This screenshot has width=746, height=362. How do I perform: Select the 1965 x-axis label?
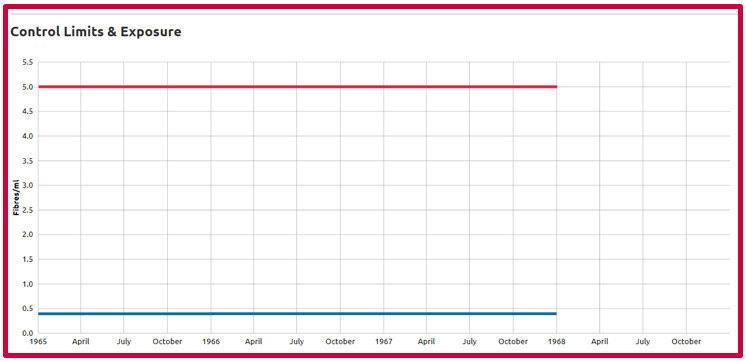[x=38, y=342]
